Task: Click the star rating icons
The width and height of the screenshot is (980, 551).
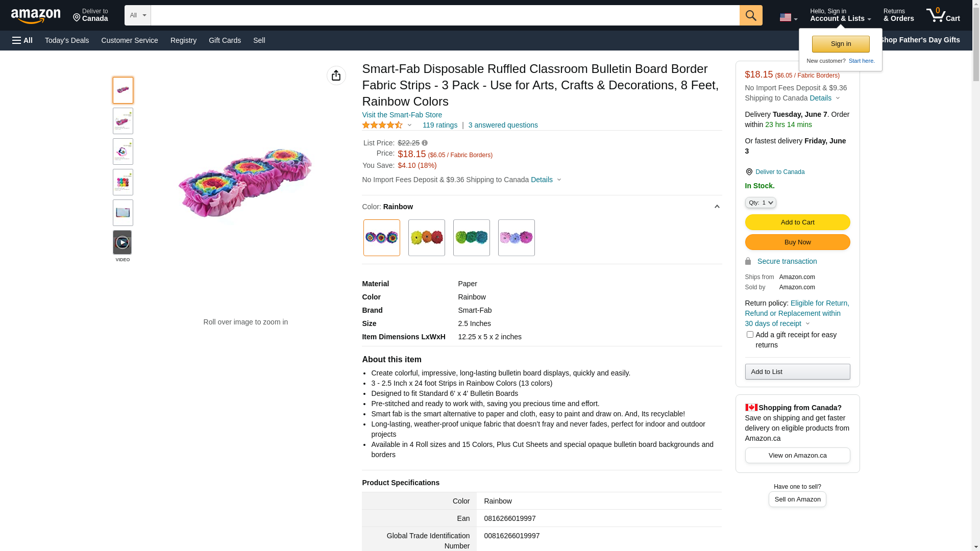Action: pos(382,125)
